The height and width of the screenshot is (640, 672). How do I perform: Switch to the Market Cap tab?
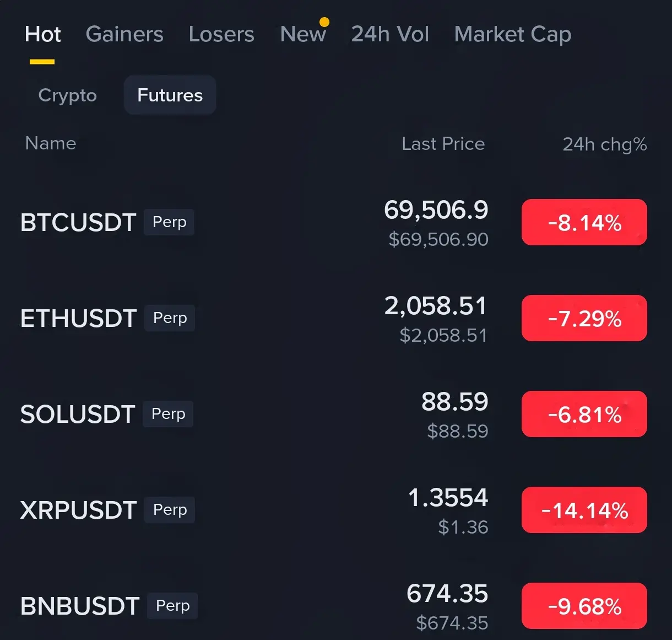point(512,35)
